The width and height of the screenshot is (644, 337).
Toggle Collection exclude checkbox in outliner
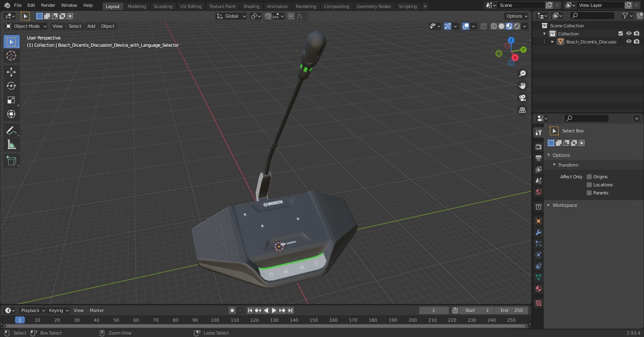point(621,33)
